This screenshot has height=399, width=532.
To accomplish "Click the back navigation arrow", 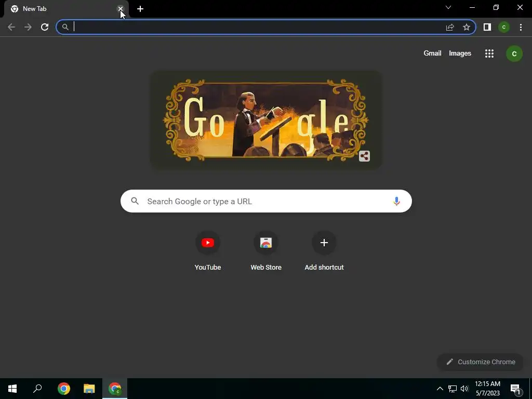I will click(x=11, y=27).
